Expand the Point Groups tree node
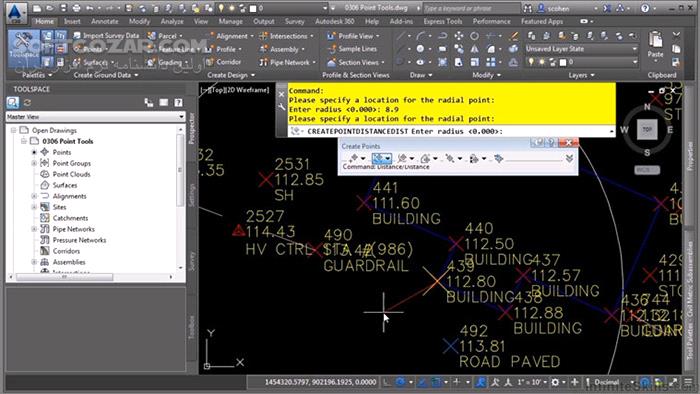 click(34, 163)
